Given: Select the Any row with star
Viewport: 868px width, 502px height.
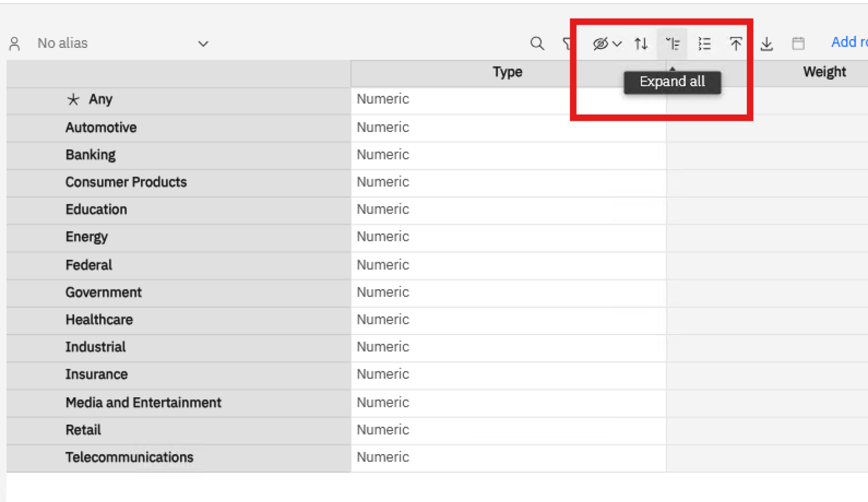Looking at the screenshot, I should point(179,100).
